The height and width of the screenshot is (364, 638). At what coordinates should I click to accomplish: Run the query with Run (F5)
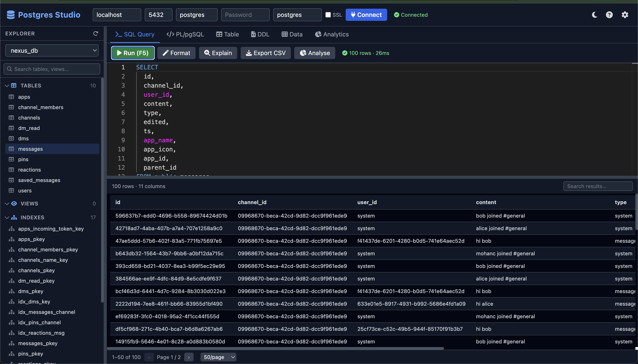133,53
